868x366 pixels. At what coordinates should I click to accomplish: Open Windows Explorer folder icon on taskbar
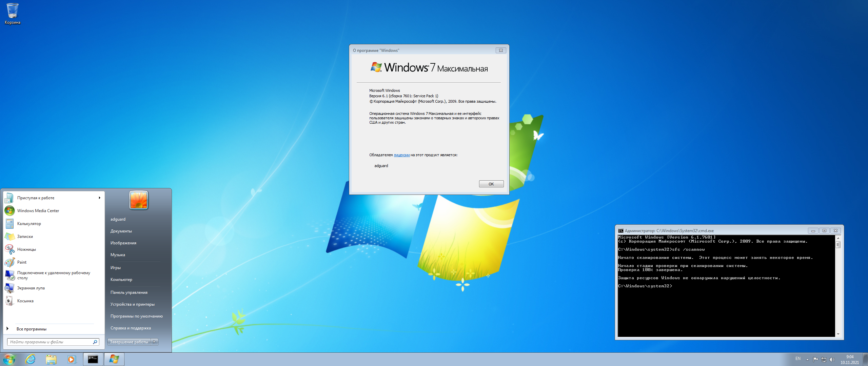[51, 359]
